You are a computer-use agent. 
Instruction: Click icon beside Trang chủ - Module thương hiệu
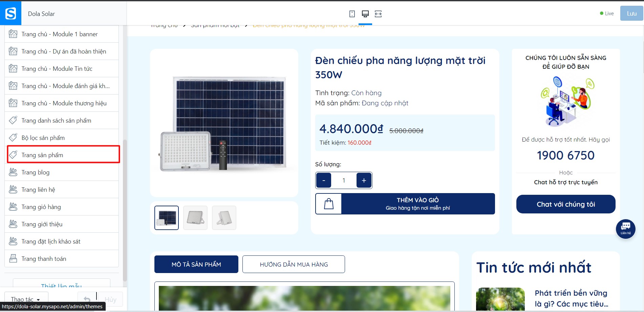pos(13,103)
